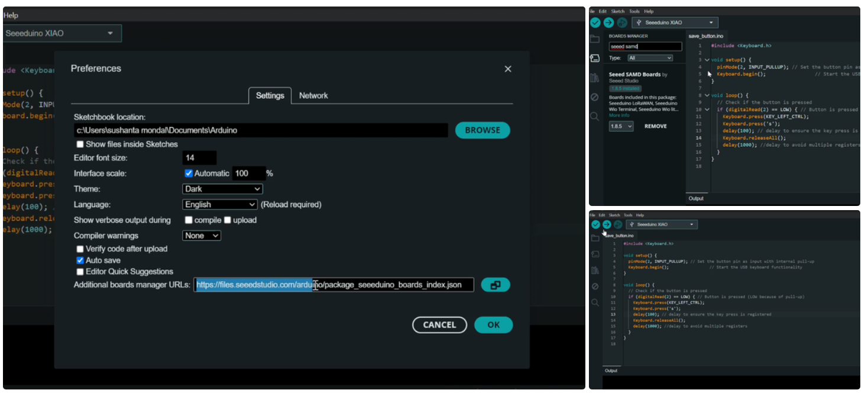Click the Editor font size input field
Viewport: 868px width, 393px height.
(199, 158)
